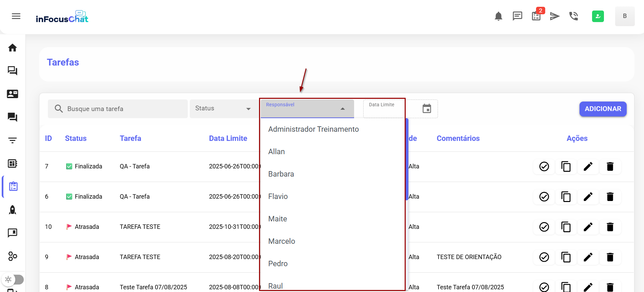Image resolution: width=644 pixels, height=292 pixels.
Task: Click the phone call icon in header
Action: [x=573, y=16]
